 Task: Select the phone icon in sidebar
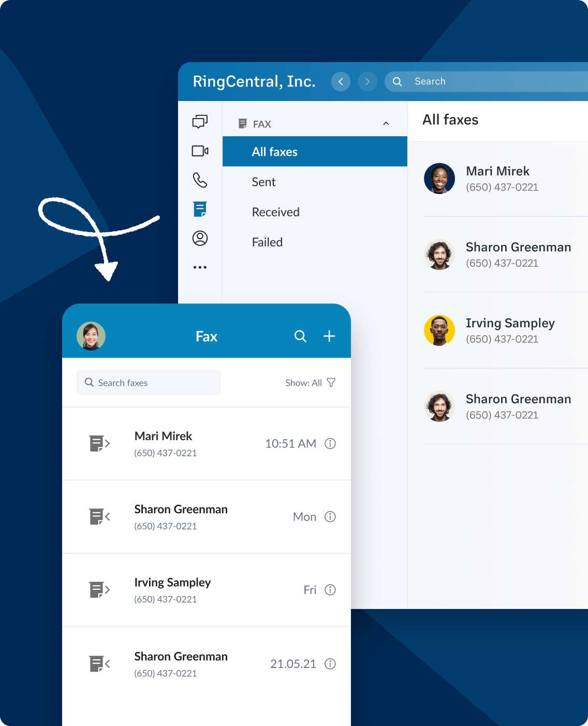[200, 180]
